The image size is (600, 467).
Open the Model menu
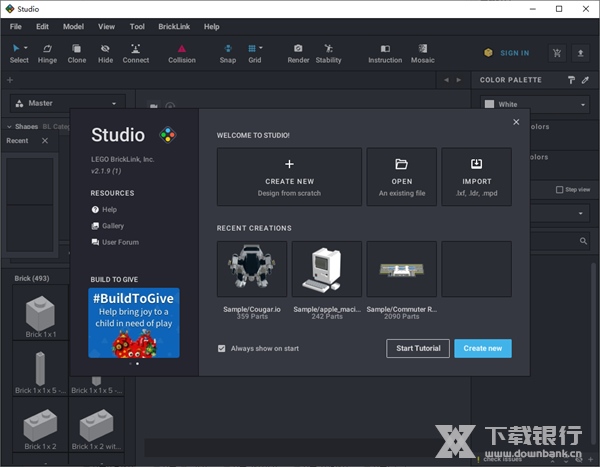pyautogui.click(x=73, y=26)
